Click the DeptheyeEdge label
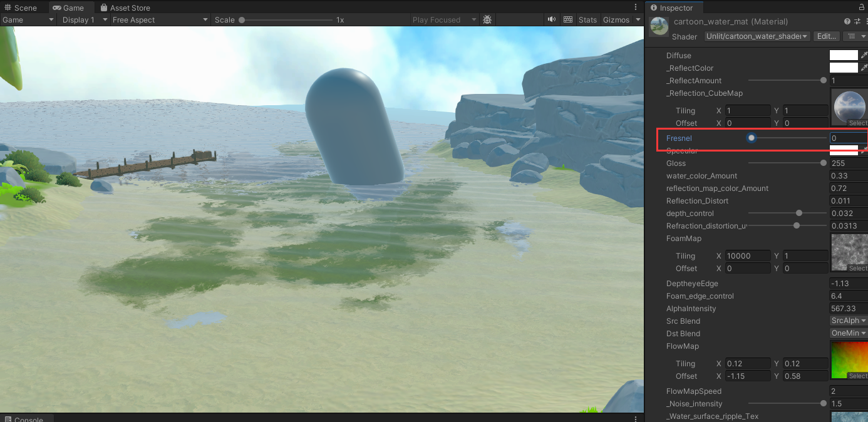This screenshot has height=422, width=868. click(692, 283)
